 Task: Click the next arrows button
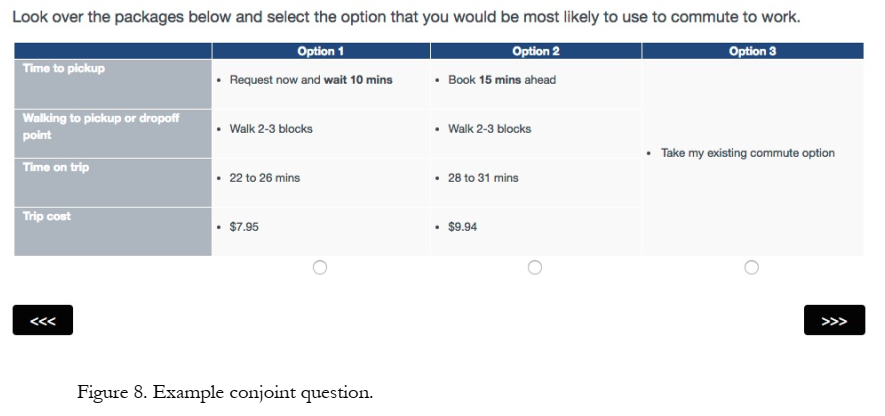[834, 321]
